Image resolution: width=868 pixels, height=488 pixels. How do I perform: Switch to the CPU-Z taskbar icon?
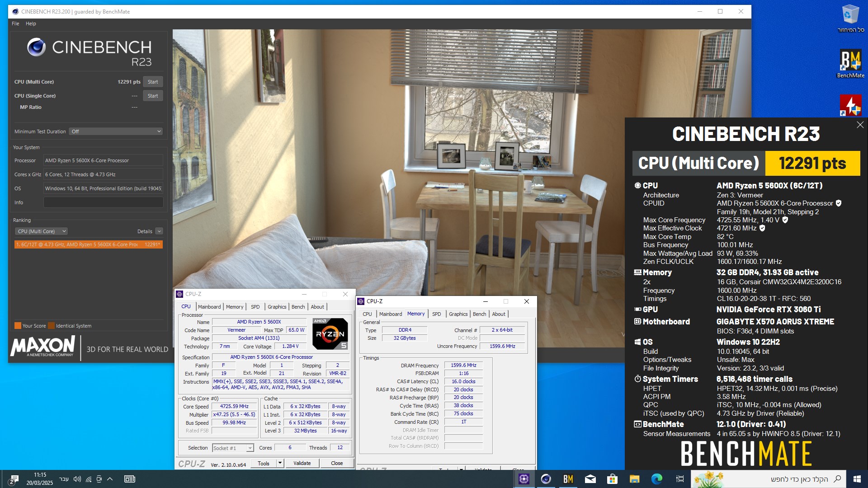click(x=524, y=479)
